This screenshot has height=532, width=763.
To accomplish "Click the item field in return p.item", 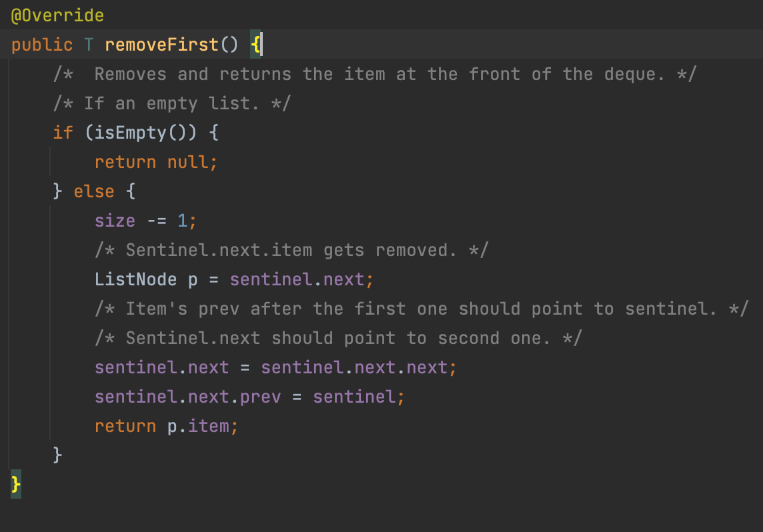I will point(208,426).
